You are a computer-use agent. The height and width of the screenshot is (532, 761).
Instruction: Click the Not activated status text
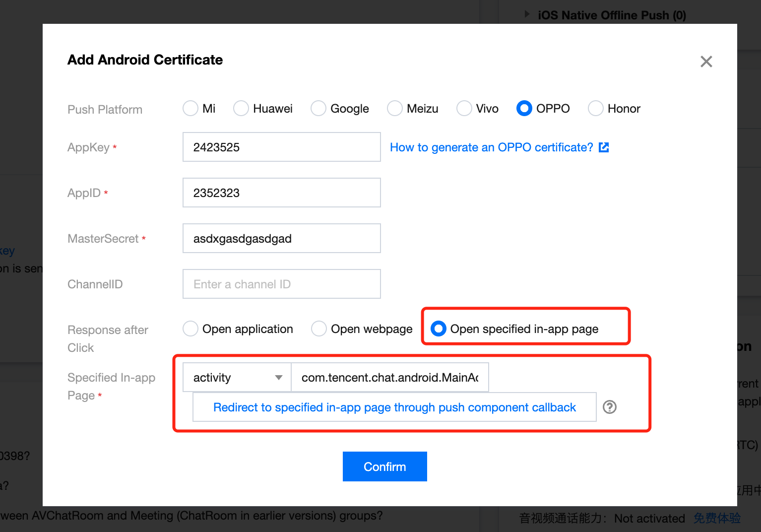(x=649, y=519)
